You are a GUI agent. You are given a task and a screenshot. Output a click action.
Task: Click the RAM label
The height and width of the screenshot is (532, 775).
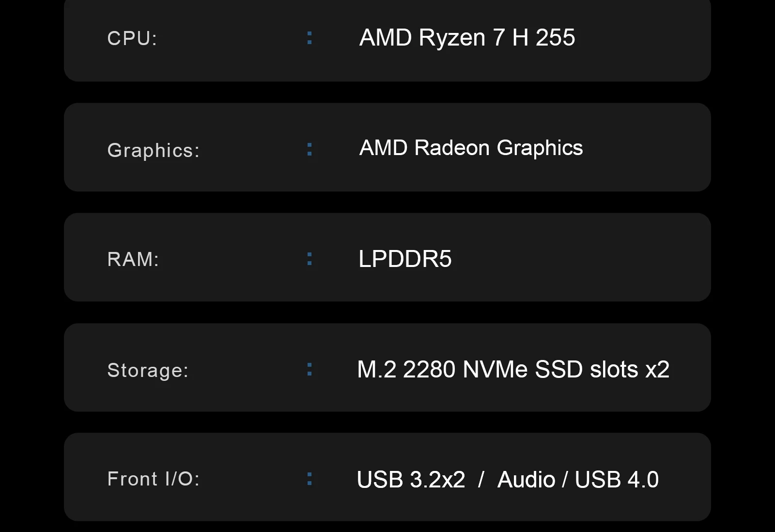(133, 259)
